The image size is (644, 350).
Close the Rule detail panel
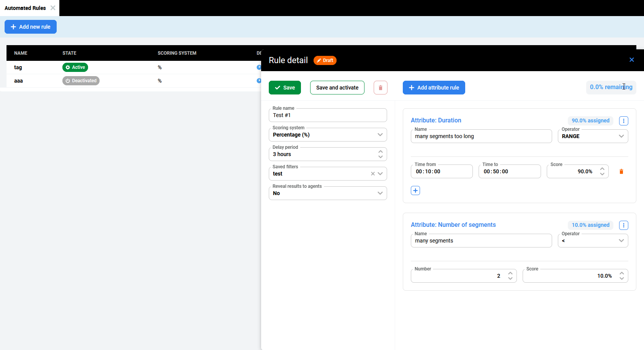point(632,60)
